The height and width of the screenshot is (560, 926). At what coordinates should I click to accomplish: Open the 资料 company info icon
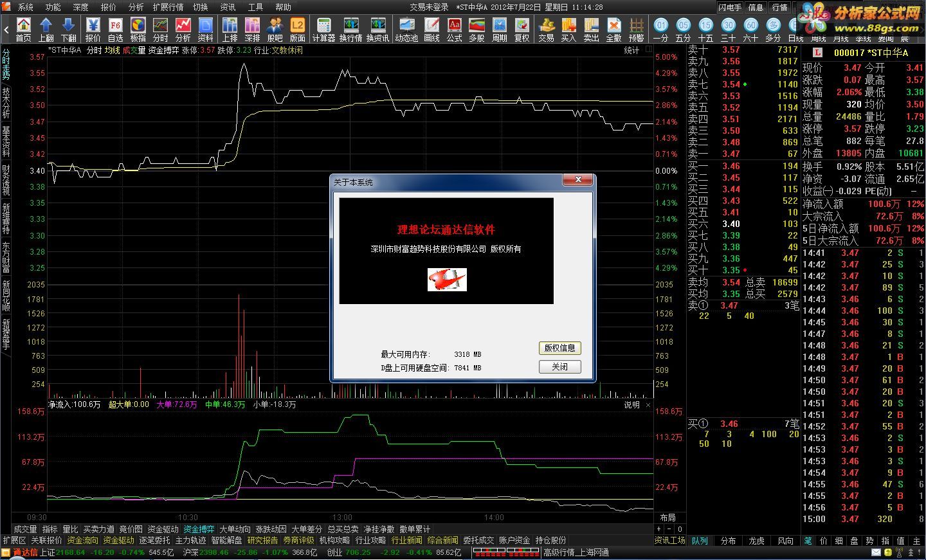tap(206, 30)
